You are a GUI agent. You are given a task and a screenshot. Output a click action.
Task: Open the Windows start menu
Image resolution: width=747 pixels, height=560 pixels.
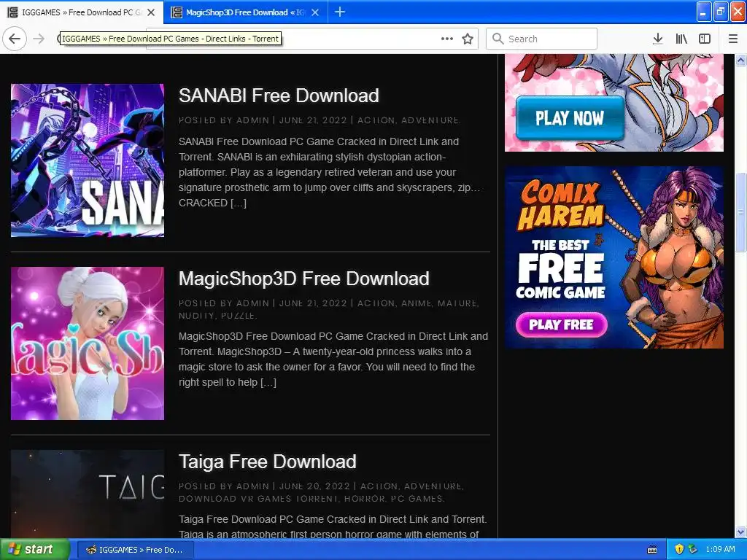(35, 550)
